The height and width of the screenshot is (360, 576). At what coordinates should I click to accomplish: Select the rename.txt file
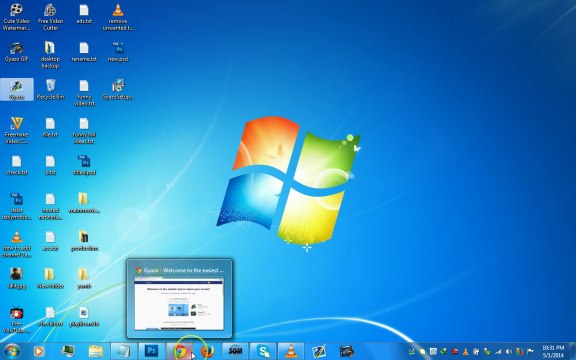coord(84,52)
